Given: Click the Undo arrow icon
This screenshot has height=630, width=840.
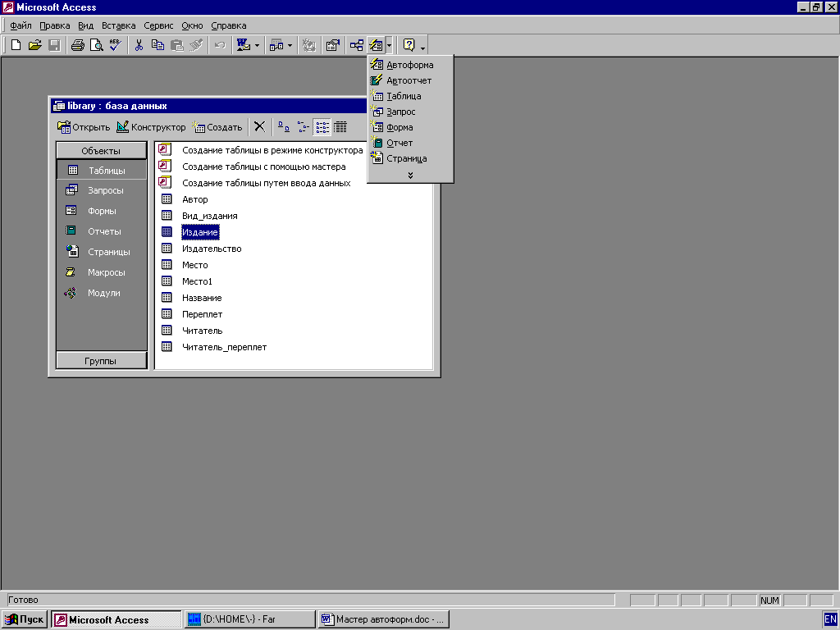Looking at the screenshot, I should (220, 46).
